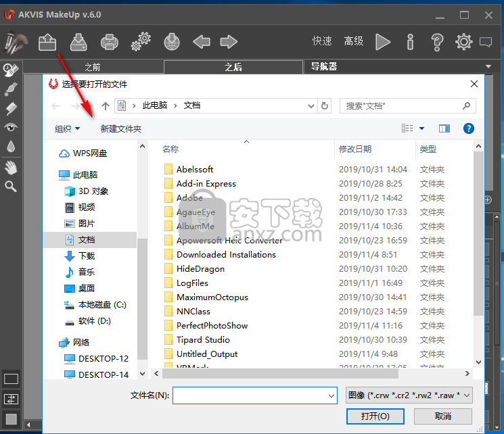Image resolution: width=504 pixels, height=434 pixels.
Task: Run processing with play button
Action: [x=382, y=42]
